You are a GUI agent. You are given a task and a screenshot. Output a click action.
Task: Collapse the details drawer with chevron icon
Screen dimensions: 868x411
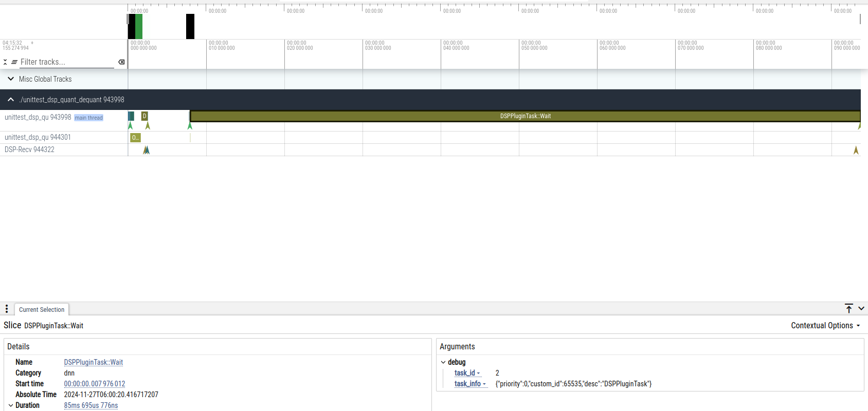861,308
